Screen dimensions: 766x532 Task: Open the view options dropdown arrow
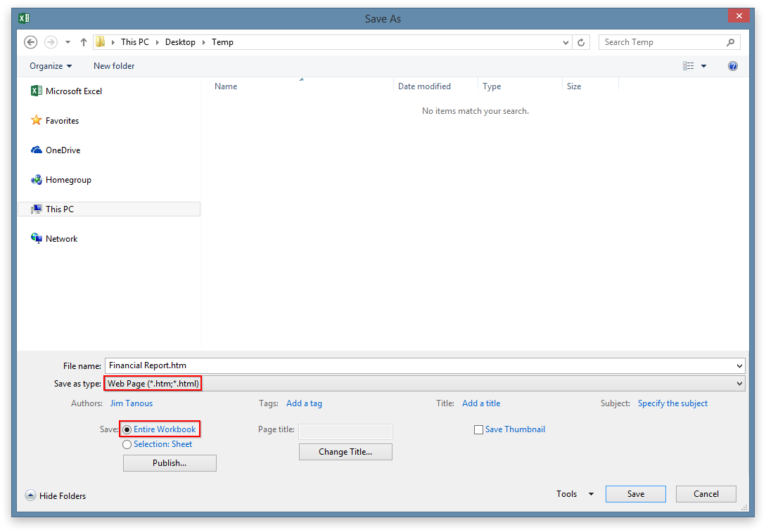point(703,66)
